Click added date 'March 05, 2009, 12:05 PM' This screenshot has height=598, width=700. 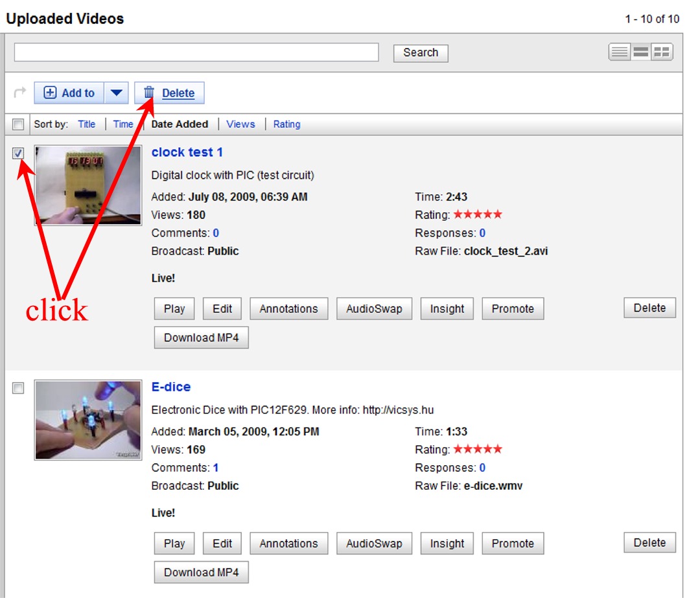[x=253, y=431]
